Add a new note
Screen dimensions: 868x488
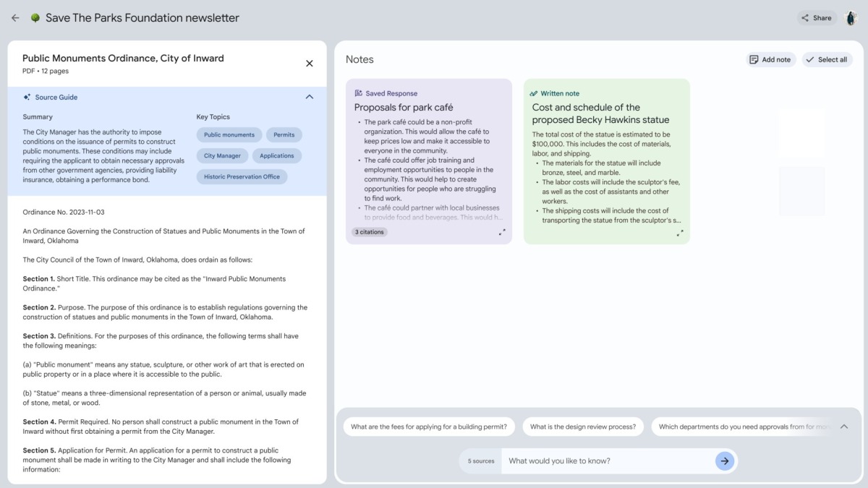click(x=770, y=59)
